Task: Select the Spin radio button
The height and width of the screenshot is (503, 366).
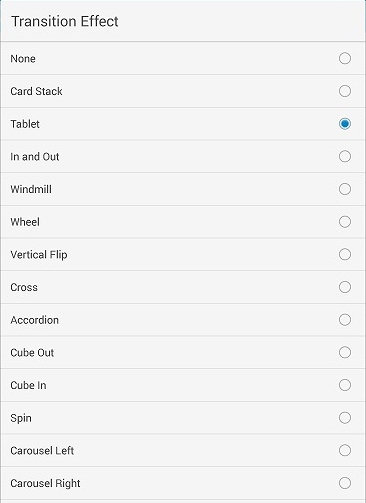Action: (x=345, y=418)
